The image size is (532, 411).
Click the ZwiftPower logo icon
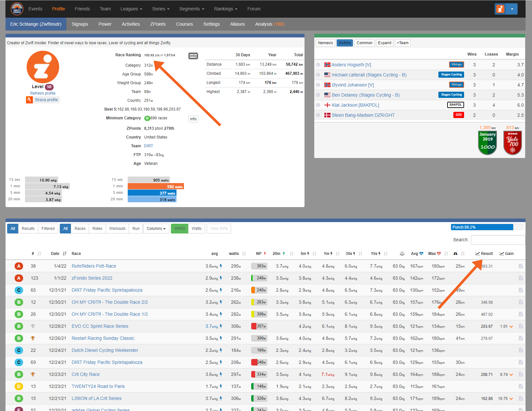[17, 9]
